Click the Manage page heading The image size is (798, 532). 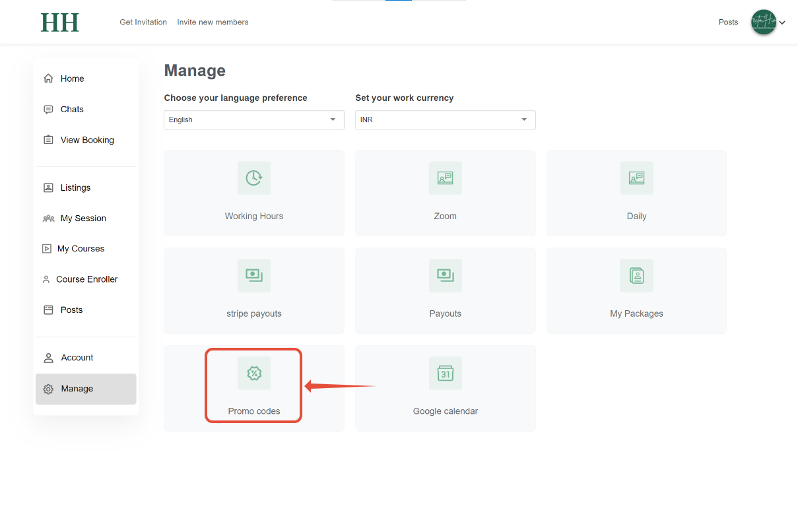tap(195, 71)
